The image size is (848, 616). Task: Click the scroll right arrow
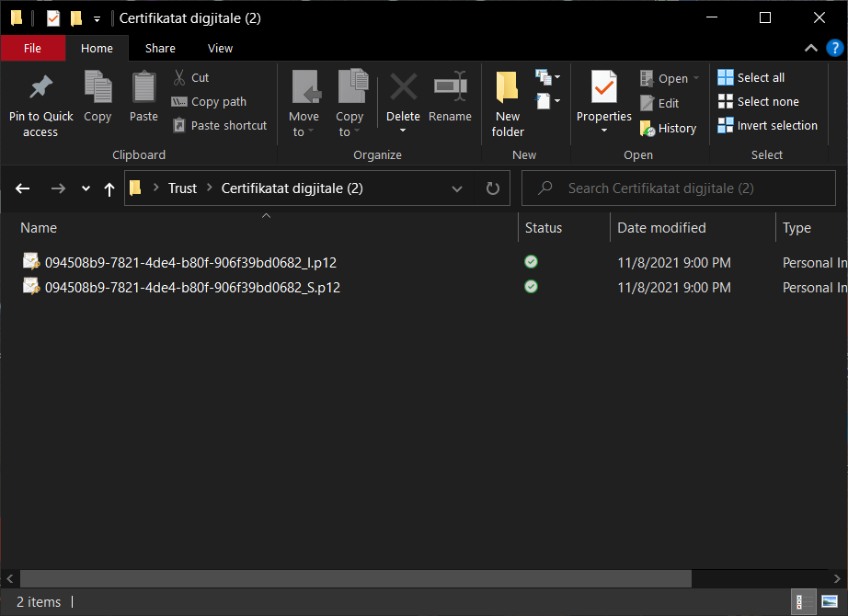(837, 578)
